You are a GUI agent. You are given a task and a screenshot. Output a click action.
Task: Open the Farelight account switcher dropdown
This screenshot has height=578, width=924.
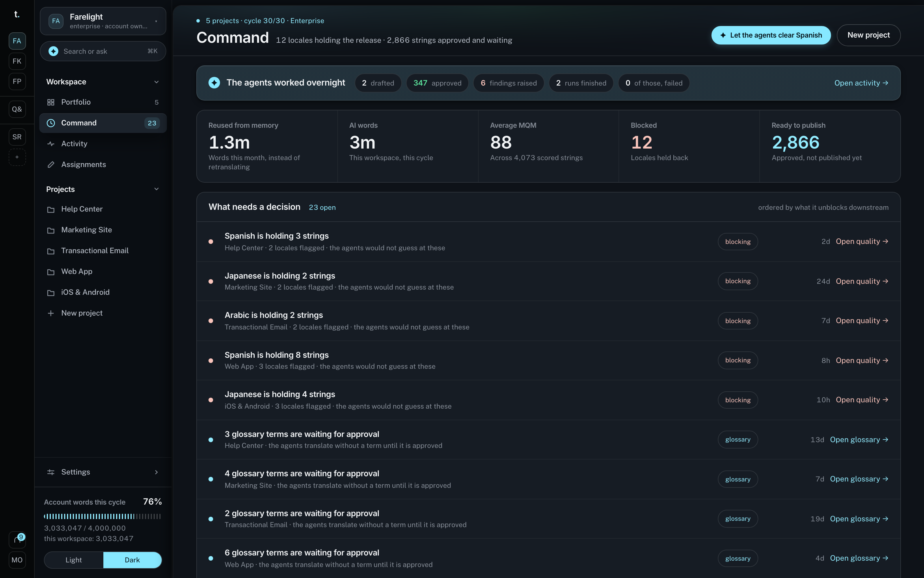[103, 21]
